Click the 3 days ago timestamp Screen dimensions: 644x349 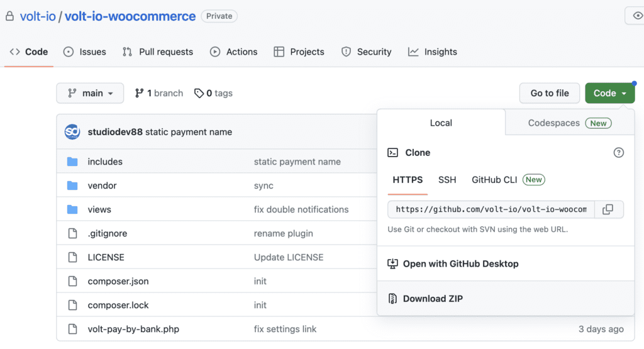(601, 329)
